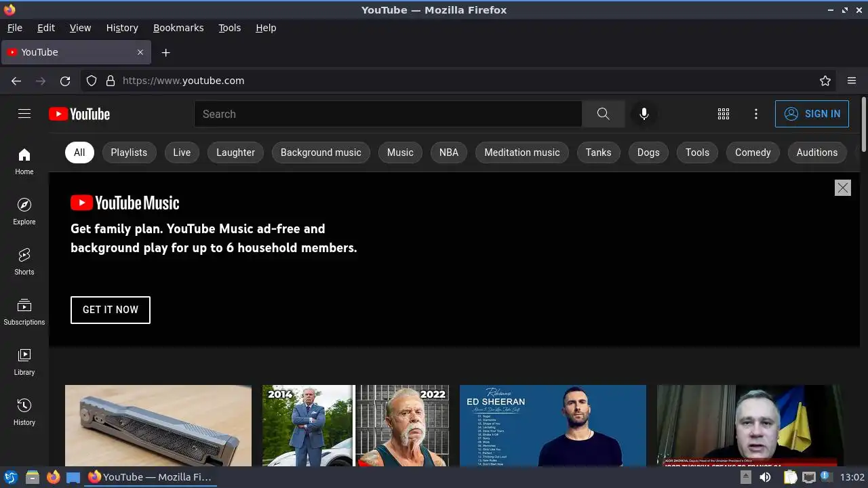Select the All filter chip
The image size is (868, 488).
[79, 152]
